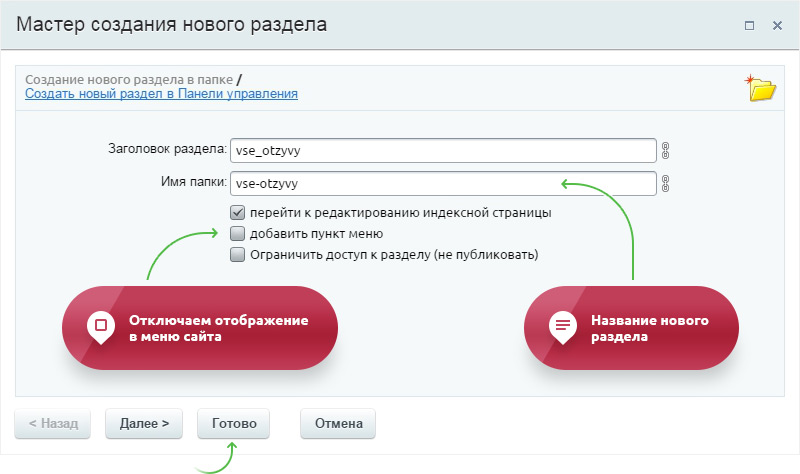Click document pin icon in Название нового раздела callout
Screen dimensions: 800x474
(562, 325)
